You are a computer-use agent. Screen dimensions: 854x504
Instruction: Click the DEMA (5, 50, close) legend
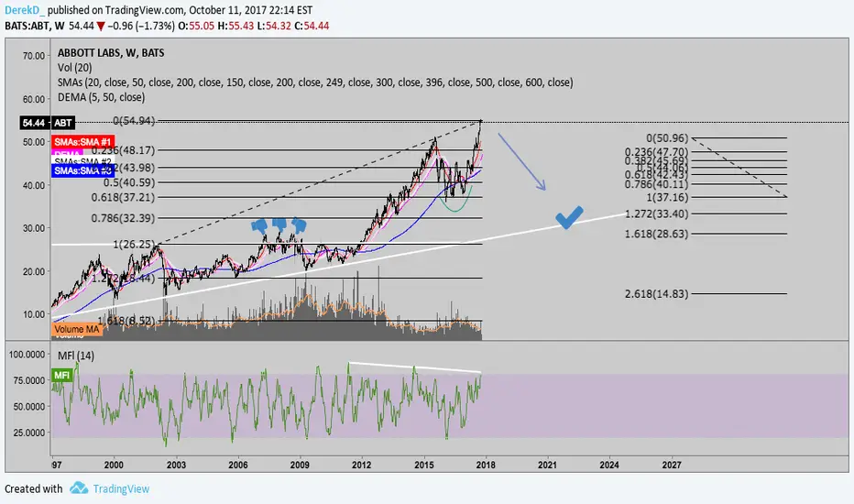pos(102,97)
